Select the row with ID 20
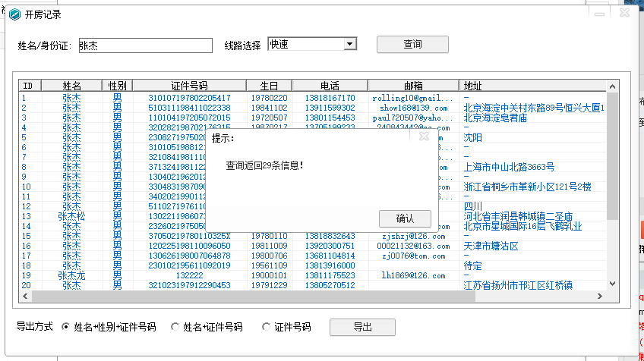This screenshot has width=644, height=361. [313, 285]
